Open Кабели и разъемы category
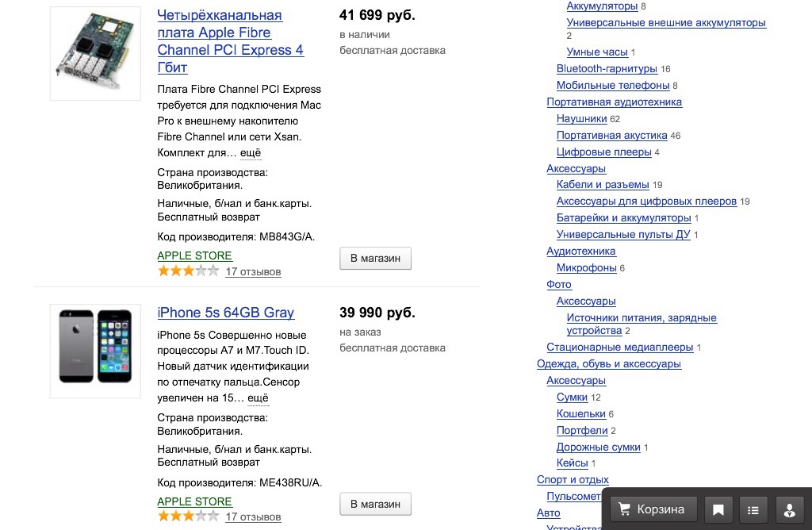This screenshot has width=812, height=530. [603, 185]
